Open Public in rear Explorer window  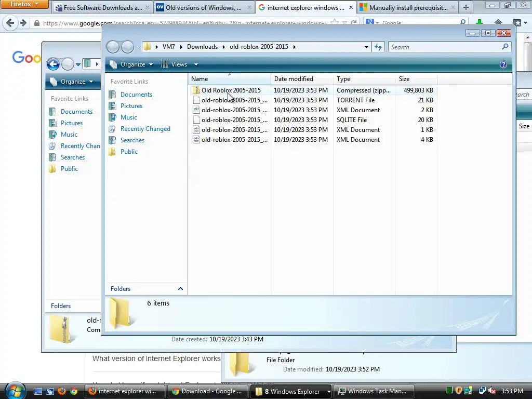(69, 169)
